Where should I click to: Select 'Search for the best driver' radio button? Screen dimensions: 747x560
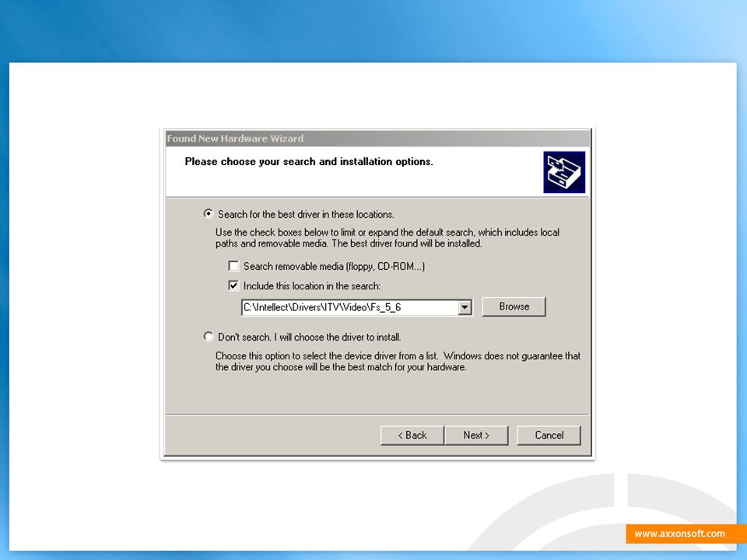[209, 214]
